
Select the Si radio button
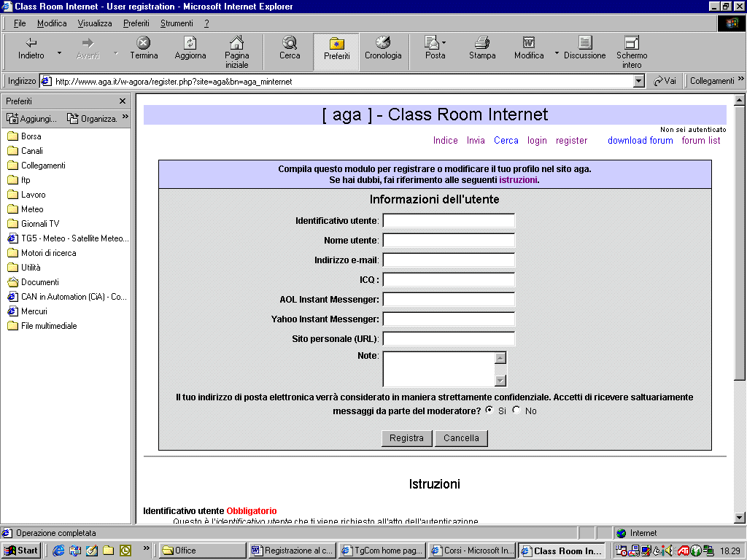click(489, 410)
